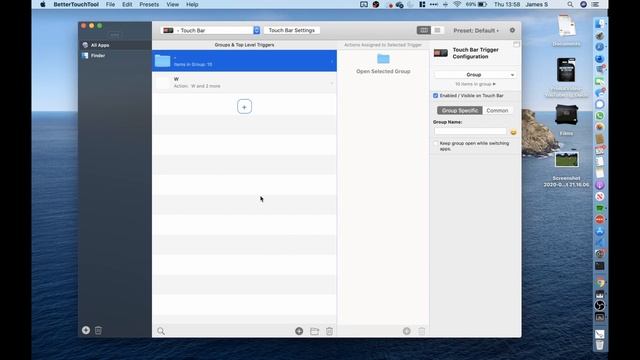The height and width of the screenshot is (360, 640).
Task: Click the detach panel icon above configuration
Action: (x=516, y=44)
